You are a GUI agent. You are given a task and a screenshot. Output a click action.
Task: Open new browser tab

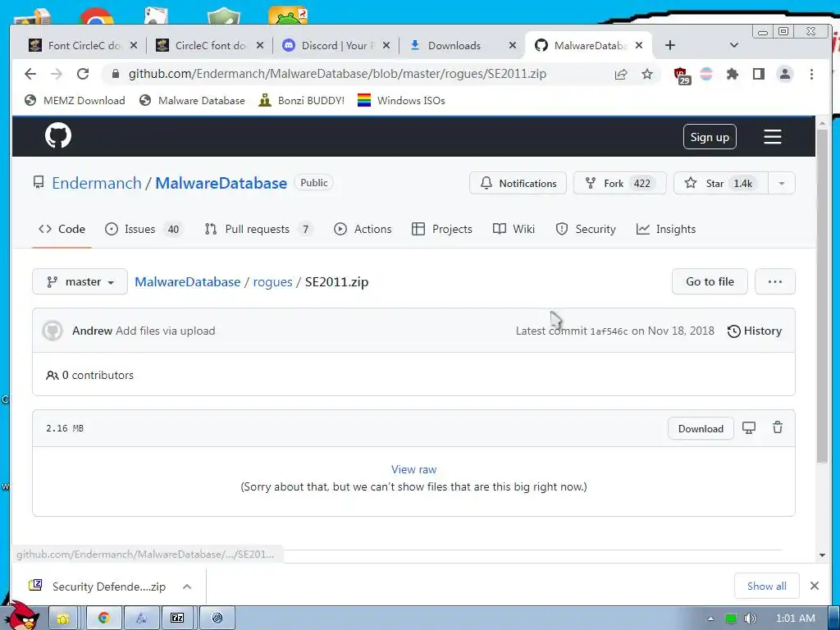click(669, 46)
